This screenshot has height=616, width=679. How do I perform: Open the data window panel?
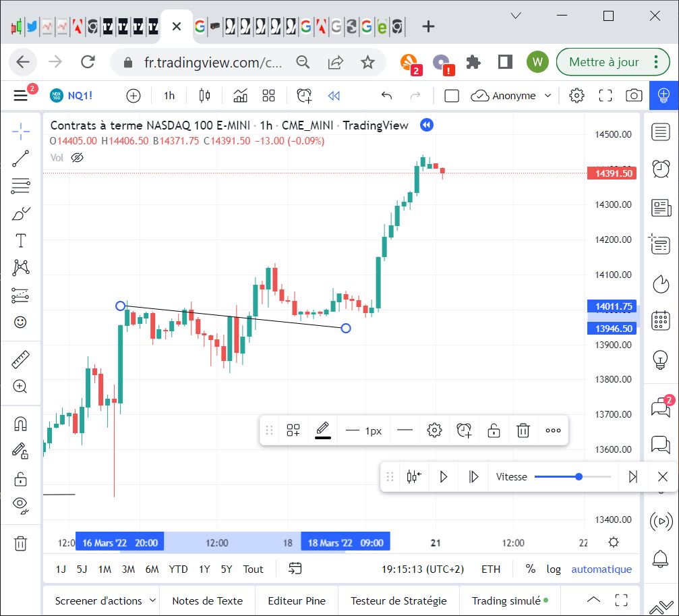[660, 244]
